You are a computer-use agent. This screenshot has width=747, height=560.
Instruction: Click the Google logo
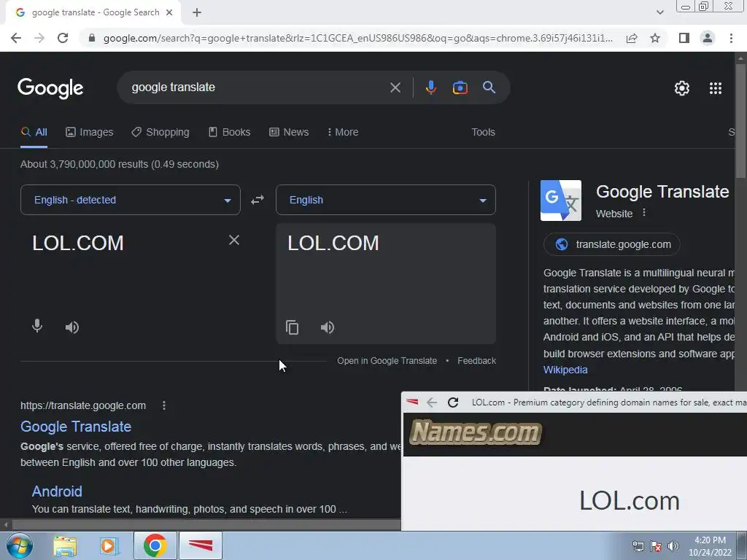[x=50, y=88]
